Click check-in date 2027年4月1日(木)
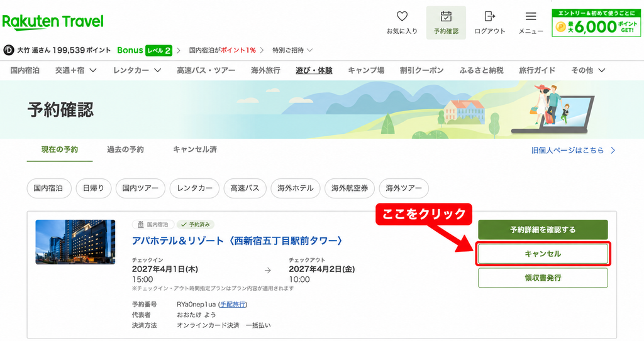The image size is (644, 341). (165, 269)
